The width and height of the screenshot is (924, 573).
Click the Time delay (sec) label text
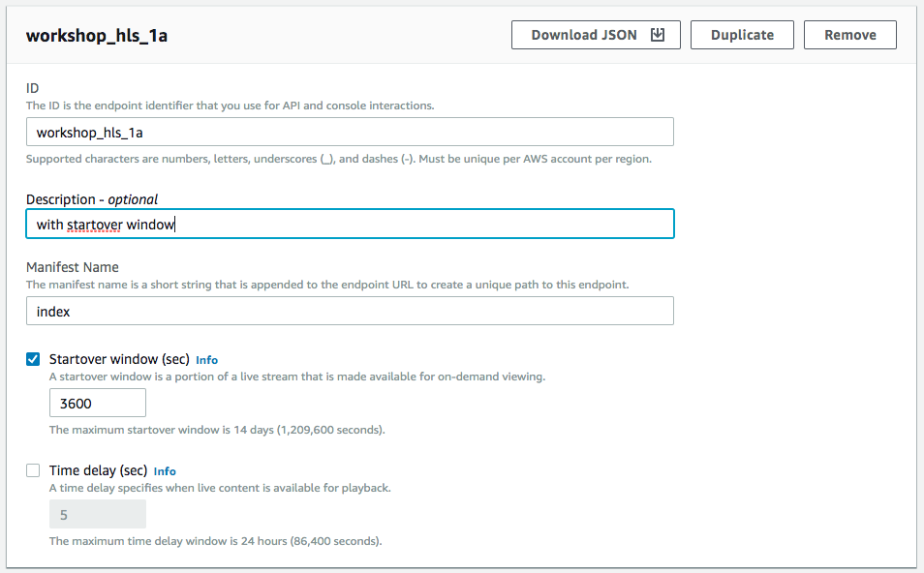tap(98, 470)
